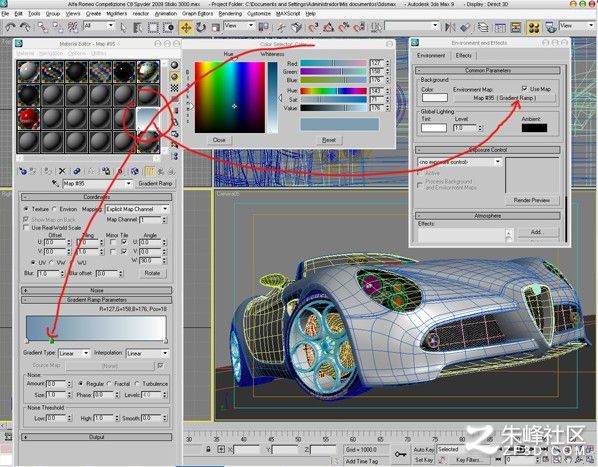This screenshot has height=467, width=598.
Task: Click the Gradient Ramp type button
Action: pos(155,183)
